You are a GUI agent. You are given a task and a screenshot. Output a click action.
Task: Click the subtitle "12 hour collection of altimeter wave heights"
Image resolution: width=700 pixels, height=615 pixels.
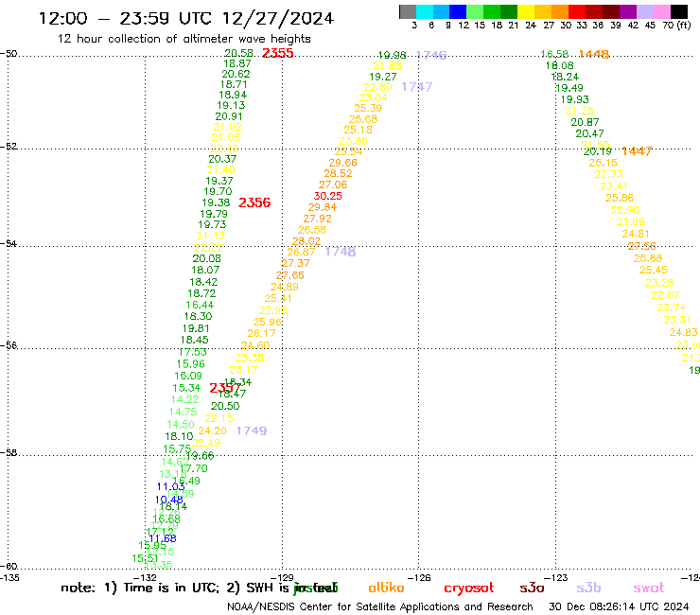(184, 39)
